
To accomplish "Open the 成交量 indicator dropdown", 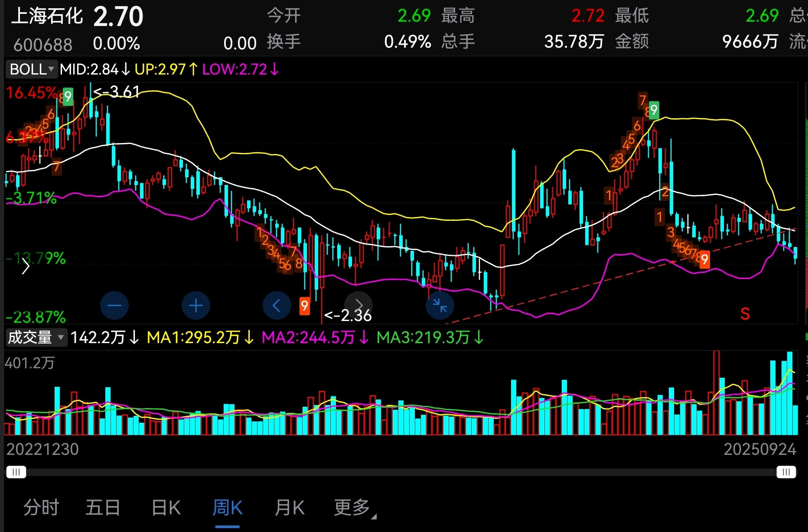I will [x=36, y=337].
